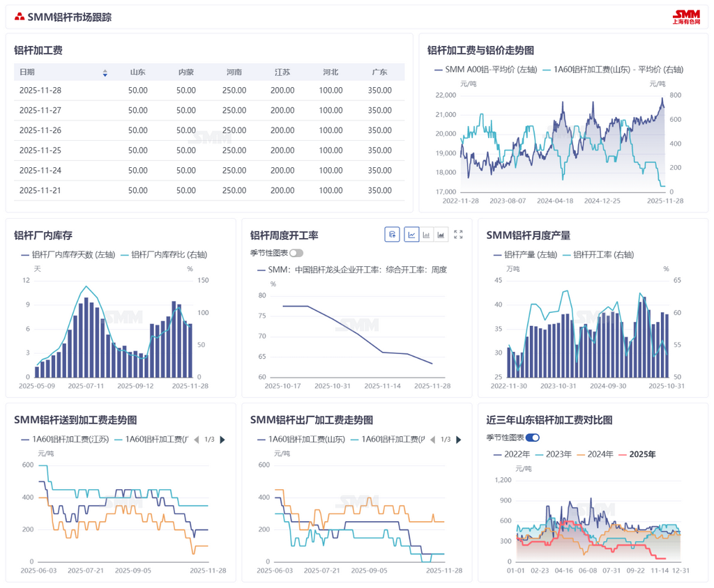
Task: Toggle 铝杆厂内库存比 (右轴) legend series
Action: (x=164, y=255)
